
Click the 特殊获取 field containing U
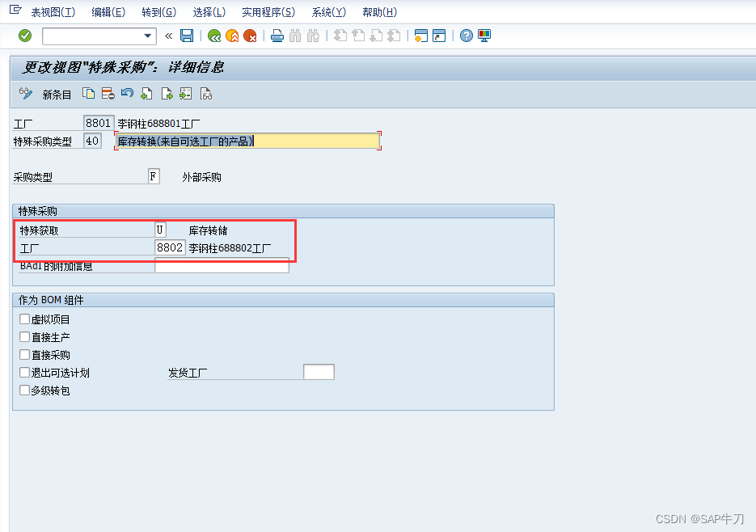tap(160, 230)
